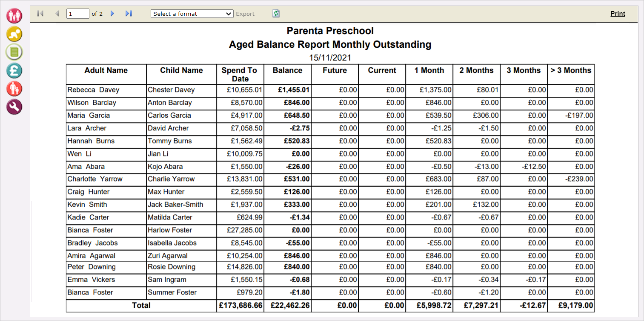Click the Parenta Preschool title
644x321 pixels.
[330, 31]
